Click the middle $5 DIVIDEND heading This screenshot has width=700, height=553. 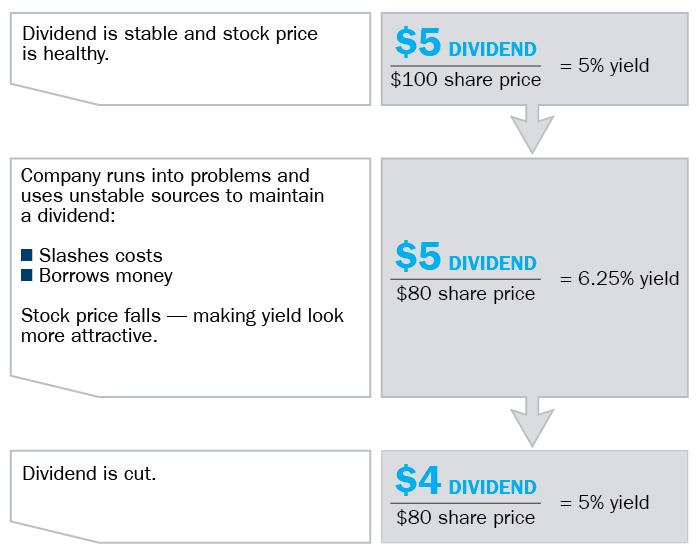click(466, 256)
